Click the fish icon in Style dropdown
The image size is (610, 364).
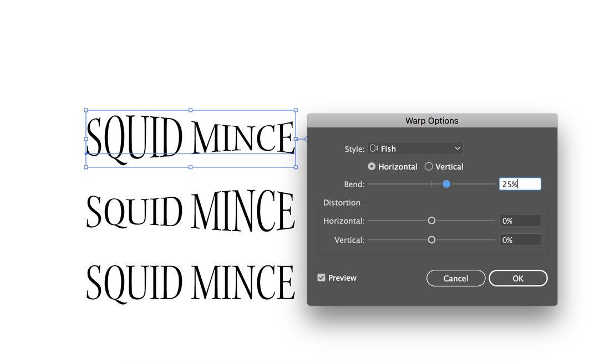coord(374,148)
